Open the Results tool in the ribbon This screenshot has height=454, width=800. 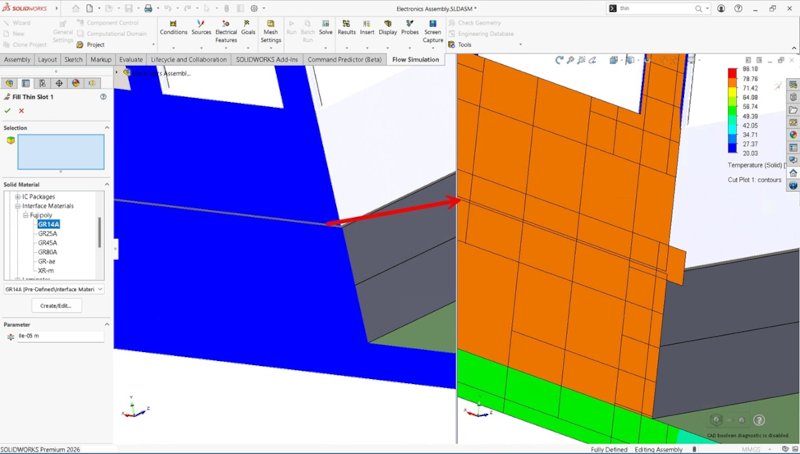(x=346, y=25)
